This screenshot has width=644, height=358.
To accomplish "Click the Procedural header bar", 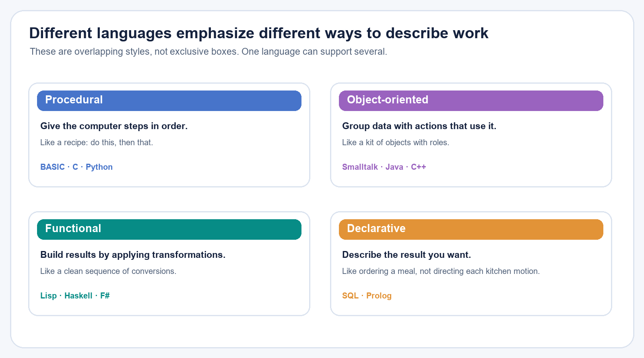I will [x=169, y=101].
